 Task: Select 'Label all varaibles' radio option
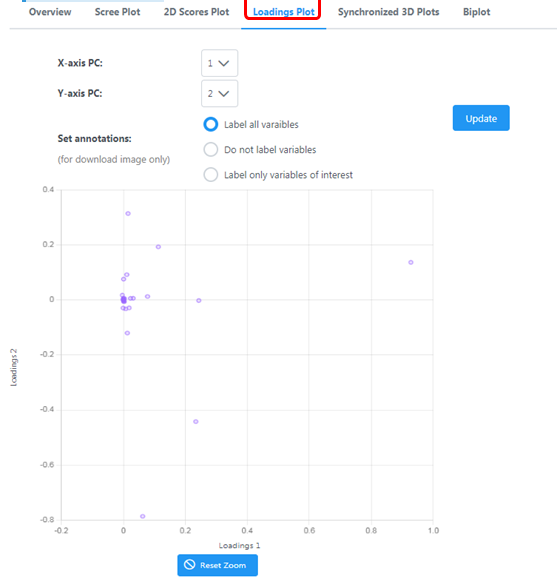click(x=211, y=124)
